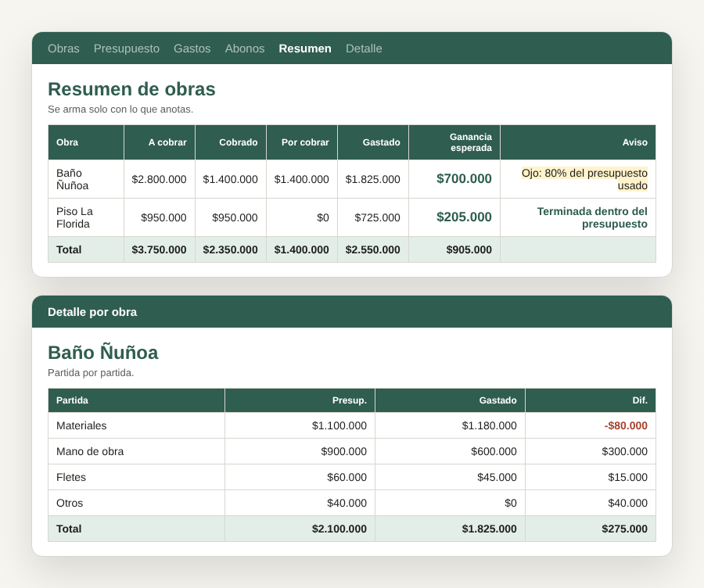This screenshot has width=704, height=588.
Task: Select the "$45.000" spent amount
Action: pyautogui.click(x=497, y=477)
